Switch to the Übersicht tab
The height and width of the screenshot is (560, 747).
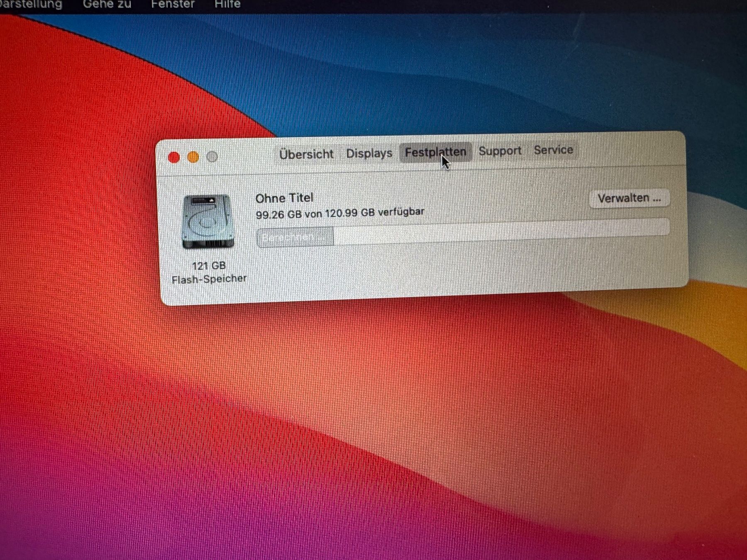(306, 154)
